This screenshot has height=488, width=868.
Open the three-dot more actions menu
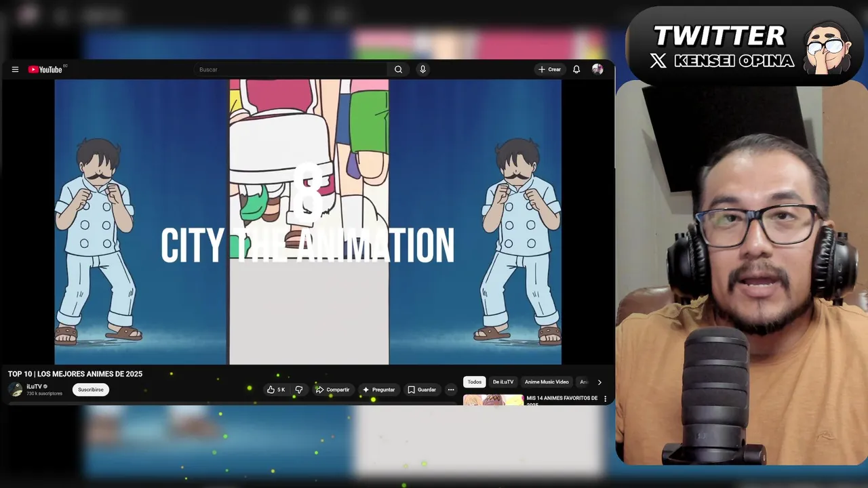(x=451, y=390)
